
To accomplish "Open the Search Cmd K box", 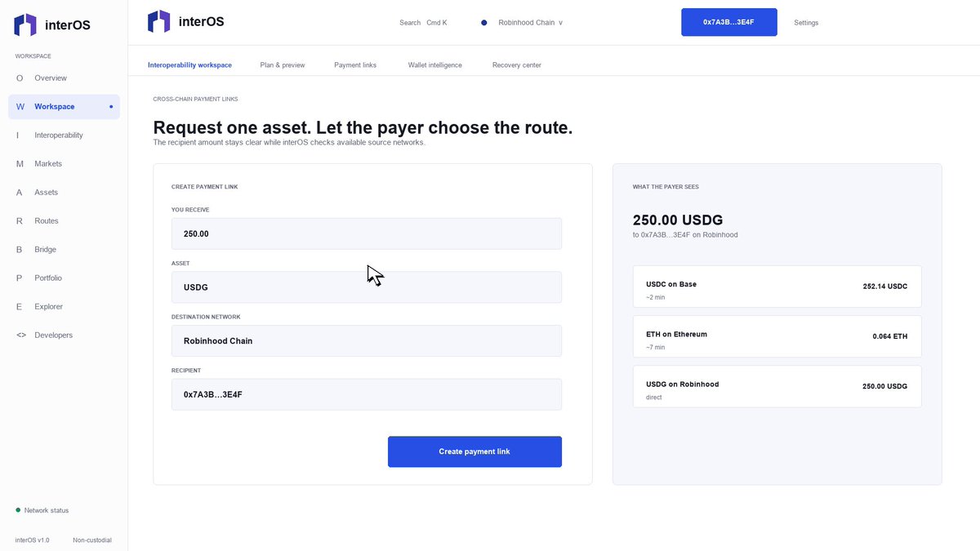I will point(423,23).
